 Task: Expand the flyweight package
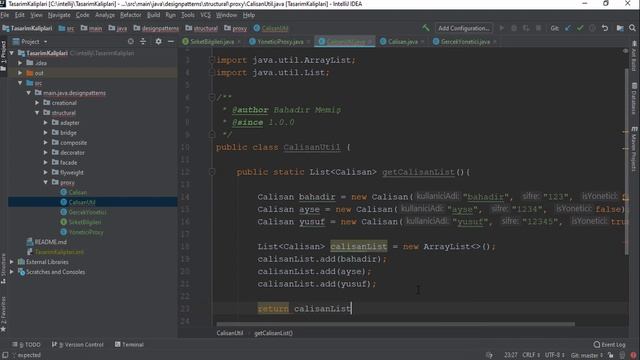pyautogui.click(x=46, y=172)
